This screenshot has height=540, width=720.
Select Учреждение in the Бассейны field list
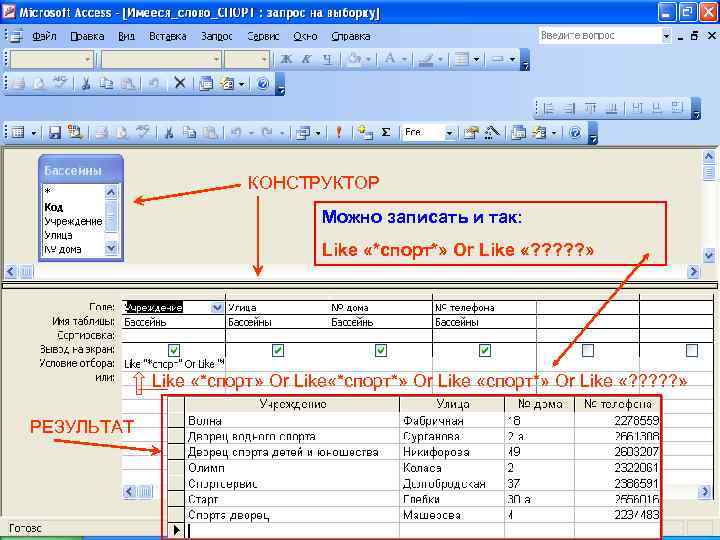click(73, 221)
